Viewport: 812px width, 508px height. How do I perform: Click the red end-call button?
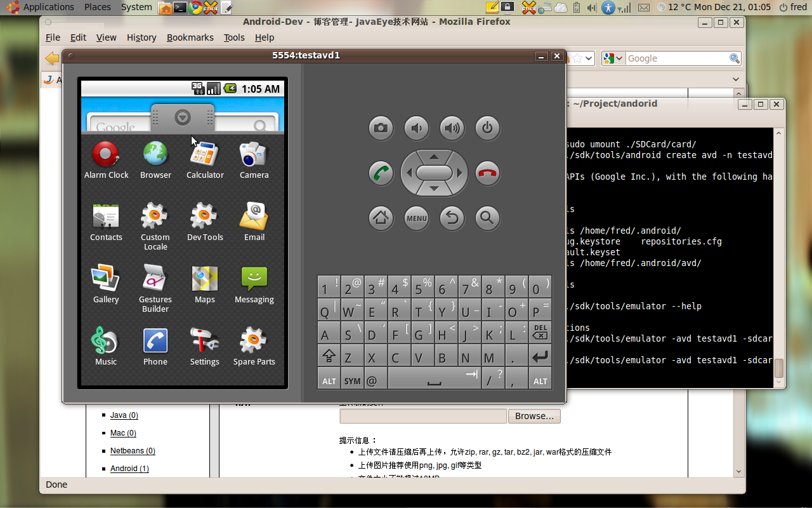coord(487,173)
